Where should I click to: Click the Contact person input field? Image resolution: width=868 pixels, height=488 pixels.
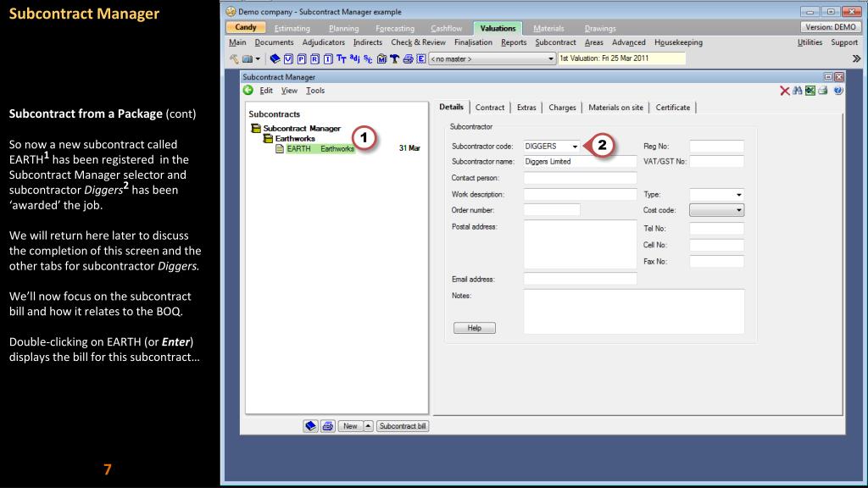580,178
